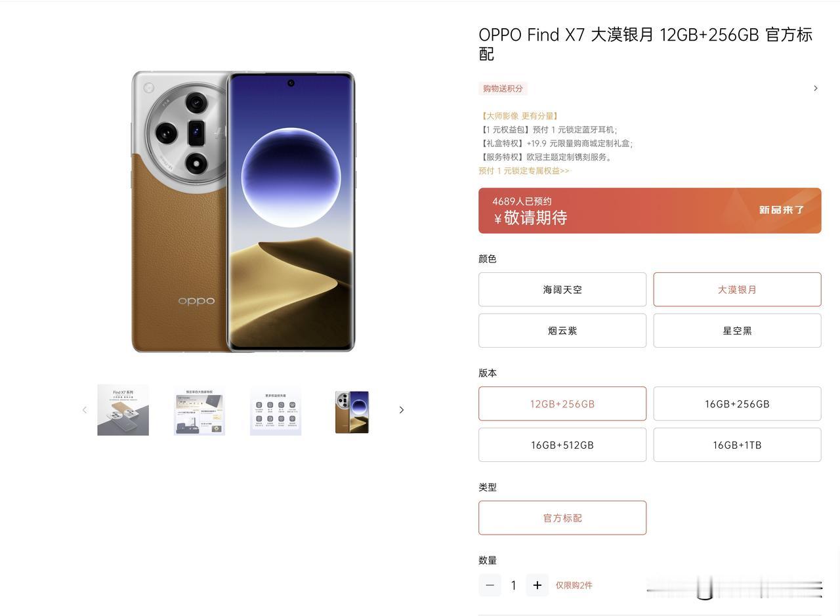Expand the 购物送积分 promotion chevron
Viewport: 840px width, 616px height.
(816, 88)
